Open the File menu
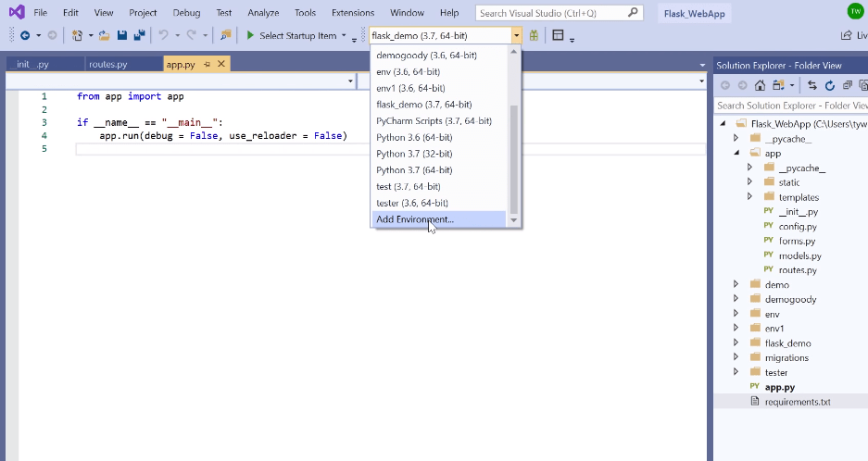The image size is (868, 461). point(41,12)
